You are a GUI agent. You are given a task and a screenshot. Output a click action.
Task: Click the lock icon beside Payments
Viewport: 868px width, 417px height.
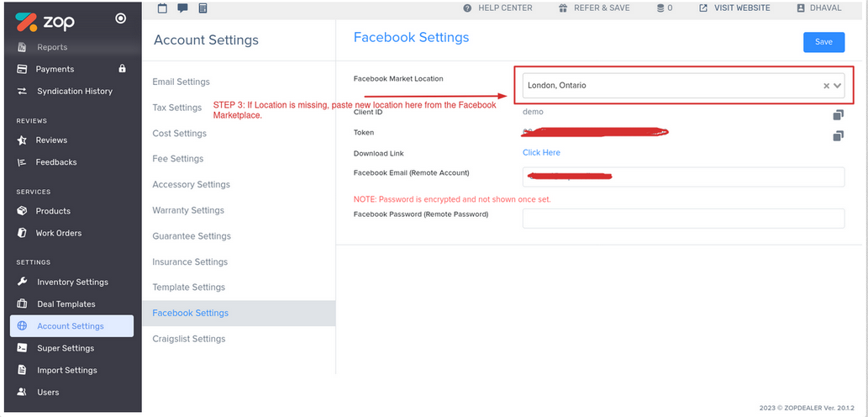[123, 69]
